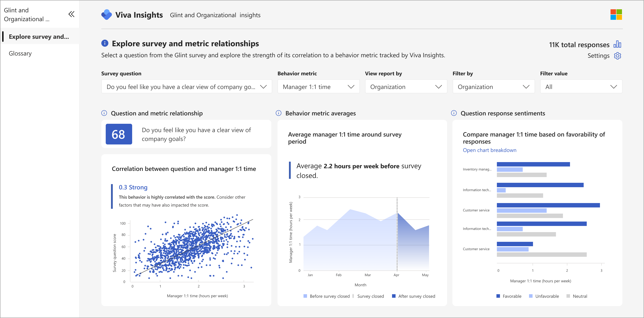Open the Behavior metric dropdown

[318, 87]
